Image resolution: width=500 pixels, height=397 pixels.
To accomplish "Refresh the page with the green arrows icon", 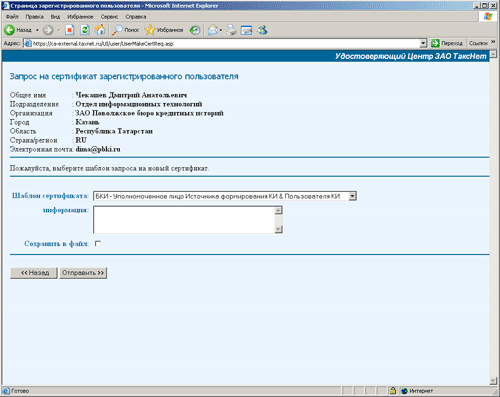I will point(85,30).
